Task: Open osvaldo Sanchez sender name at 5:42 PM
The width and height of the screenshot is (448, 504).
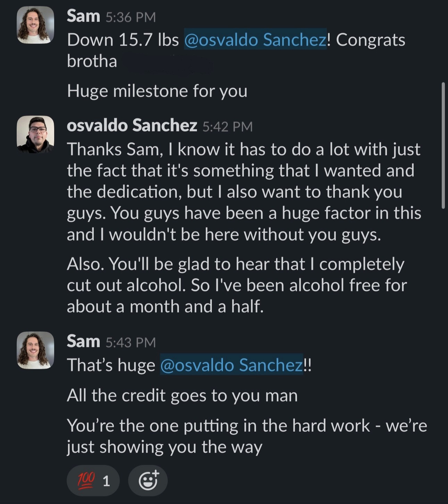Action: (x=132, y=125)
